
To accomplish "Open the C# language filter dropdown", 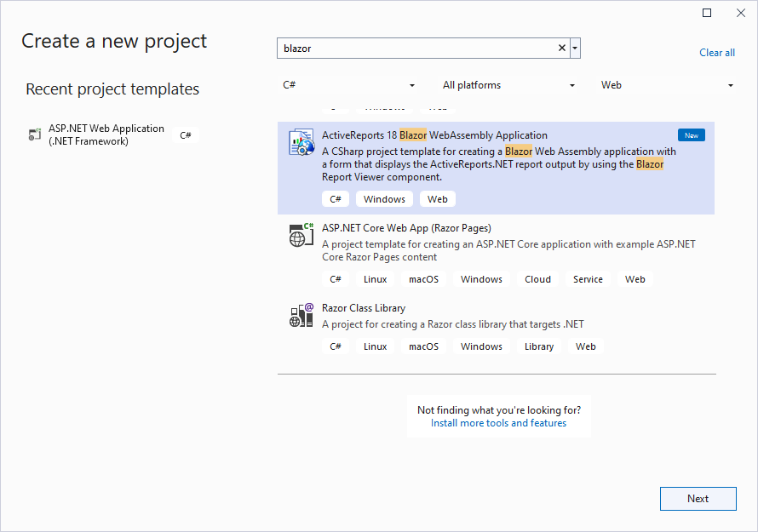I will coord(348,85).
